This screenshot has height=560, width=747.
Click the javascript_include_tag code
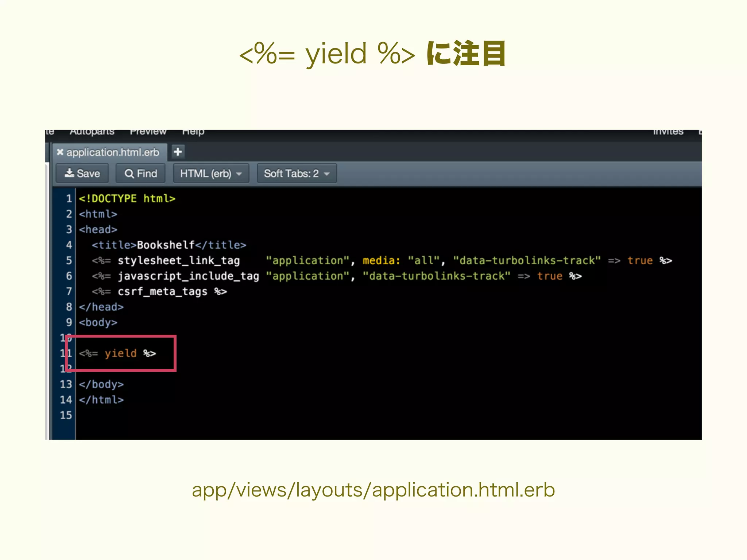[188, 276]
